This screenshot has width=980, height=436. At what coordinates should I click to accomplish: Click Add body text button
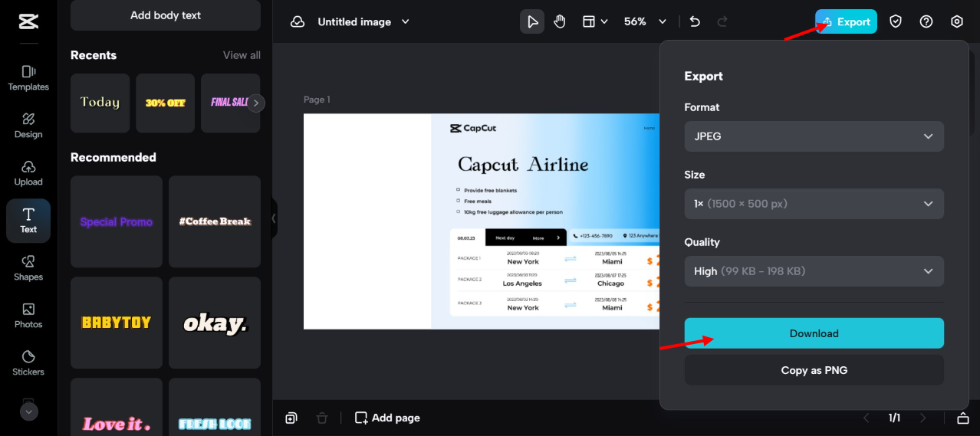coord(166,15)
